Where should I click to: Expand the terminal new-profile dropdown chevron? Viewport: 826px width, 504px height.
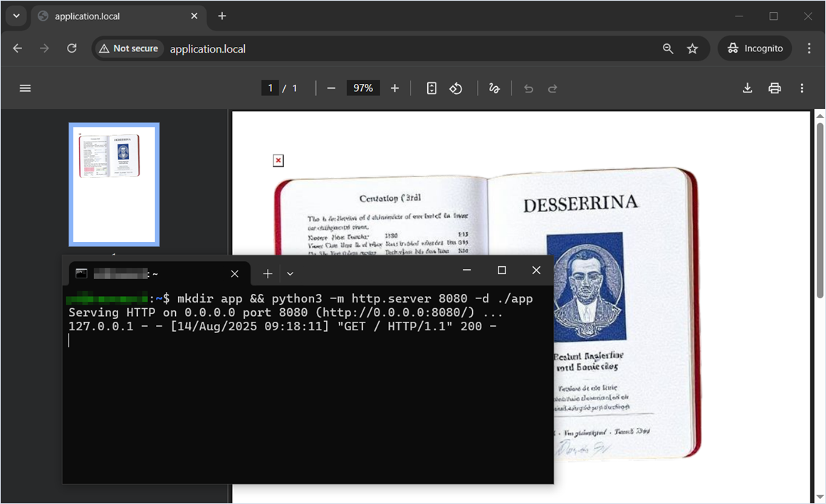pos(290,273)
